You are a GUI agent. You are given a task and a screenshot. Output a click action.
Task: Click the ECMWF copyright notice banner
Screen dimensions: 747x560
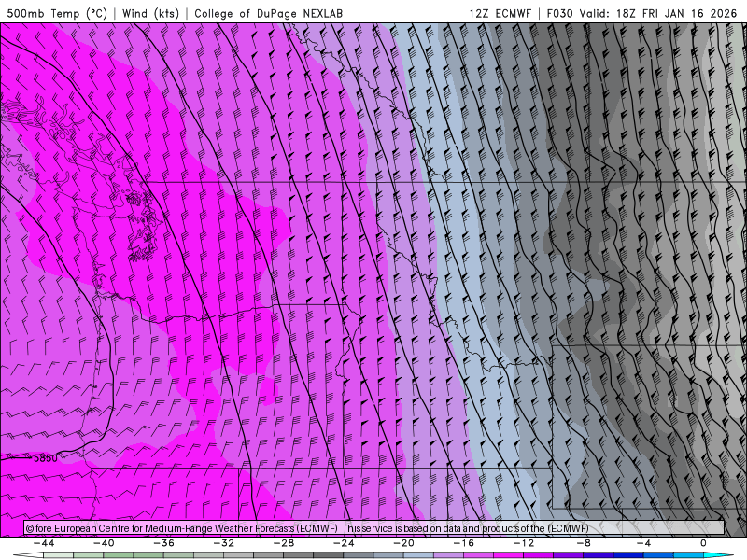point(374,527)
